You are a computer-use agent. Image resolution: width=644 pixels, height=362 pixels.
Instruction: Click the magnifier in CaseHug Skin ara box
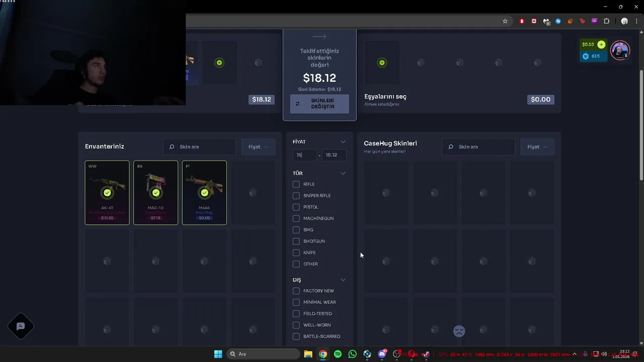click(451, 147)
